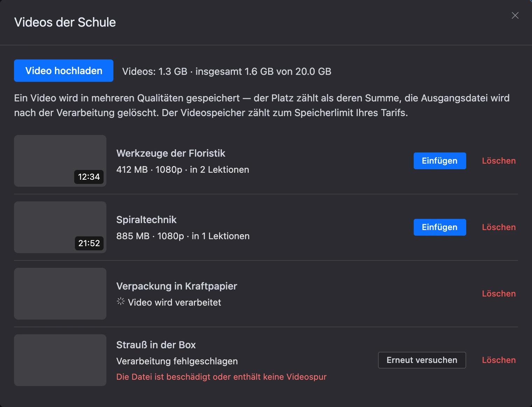Click the Video hochladen button
Viewport: 532px width, 407px height.
[64, 71]
